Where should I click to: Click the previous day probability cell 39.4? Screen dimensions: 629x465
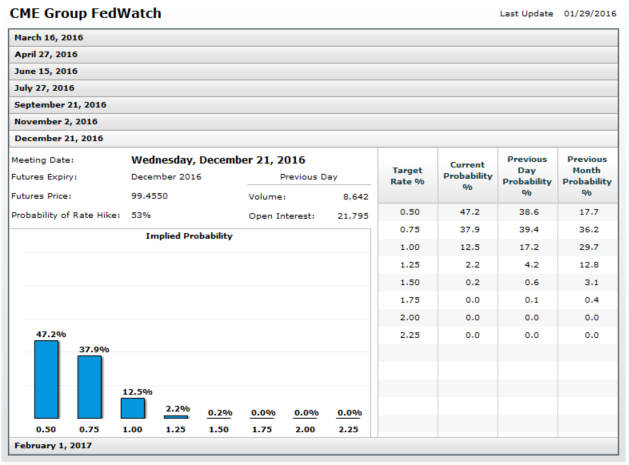click(x=529, y=230)
